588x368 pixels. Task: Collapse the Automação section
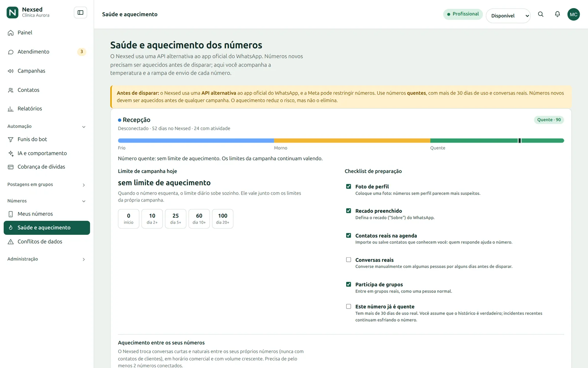tap(47, 127)
